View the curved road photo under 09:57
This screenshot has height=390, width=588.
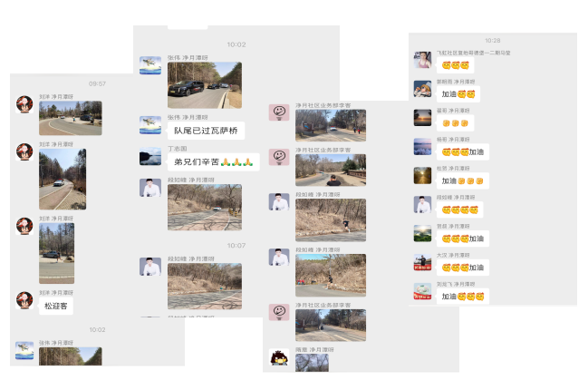(x=71, y=118)
